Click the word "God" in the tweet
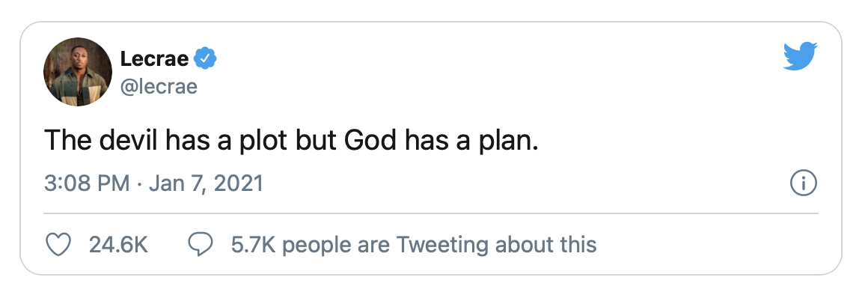The image size is (868, 301). pos(373,142)
